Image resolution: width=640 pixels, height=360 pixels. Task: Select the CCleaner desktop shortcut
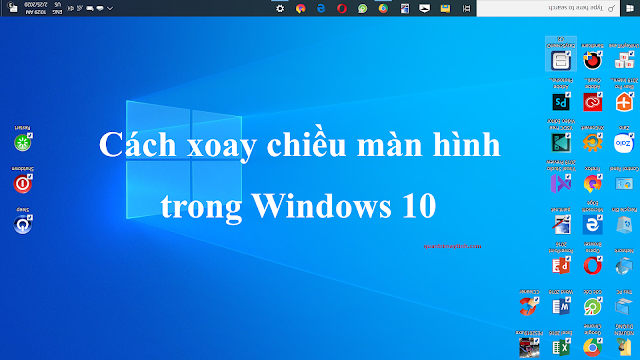(529, 307)
